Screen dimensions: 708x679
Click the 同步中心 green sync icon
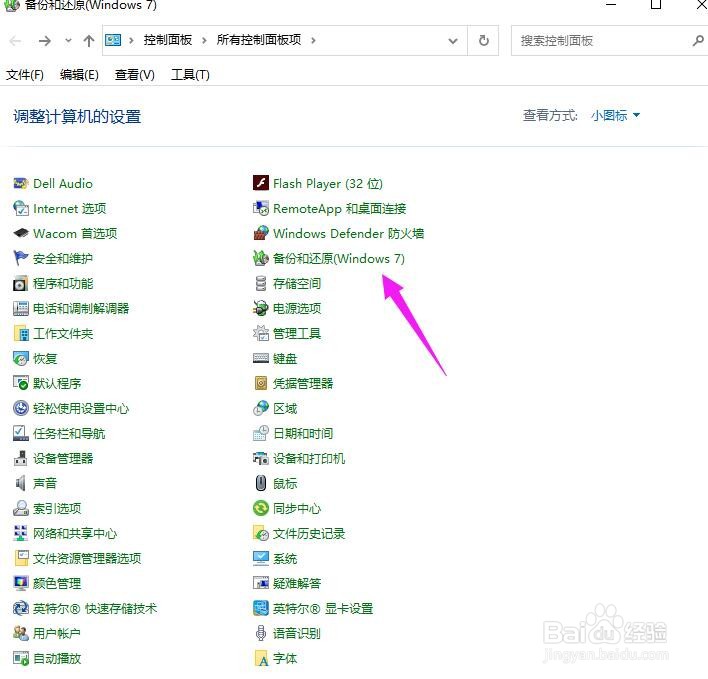(x=261, y=508)
